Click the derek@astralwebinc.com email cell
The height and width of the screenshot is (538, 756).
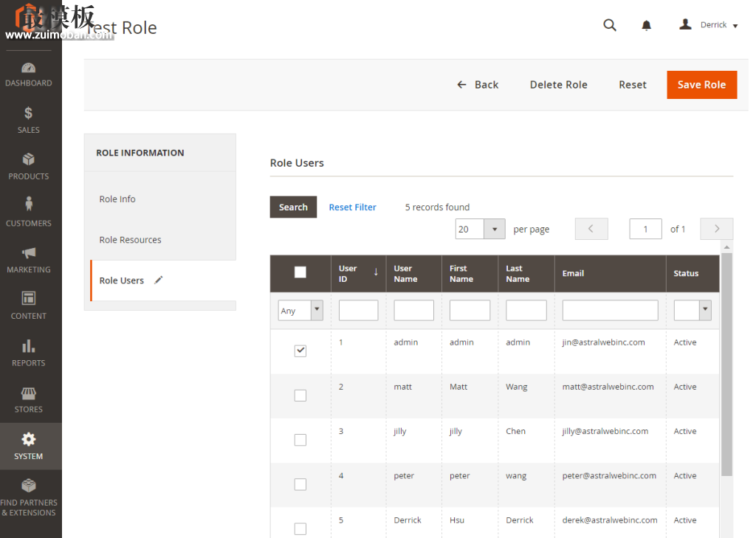coord(609,520)
